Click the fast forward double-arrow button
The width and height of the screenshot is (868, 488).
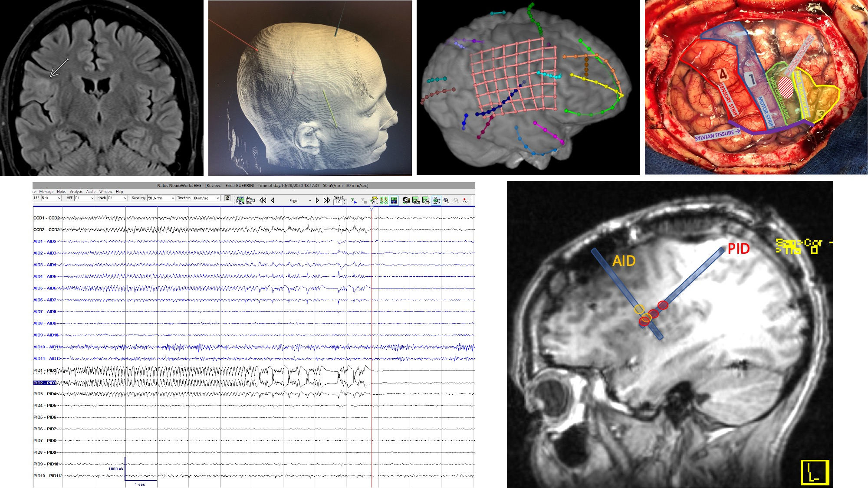[327, 200]
